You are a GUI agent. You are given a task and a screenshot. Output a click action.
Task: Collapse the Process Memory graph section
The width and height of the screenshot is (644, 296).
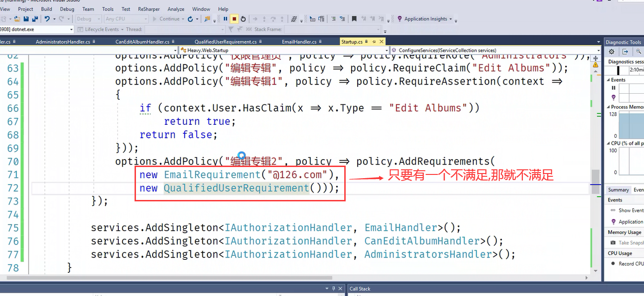(x=609, y=107)
